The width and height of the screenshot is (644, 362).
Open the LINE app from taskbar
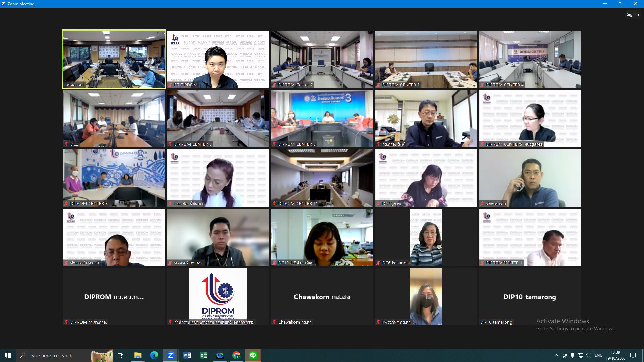click(253, 355)
